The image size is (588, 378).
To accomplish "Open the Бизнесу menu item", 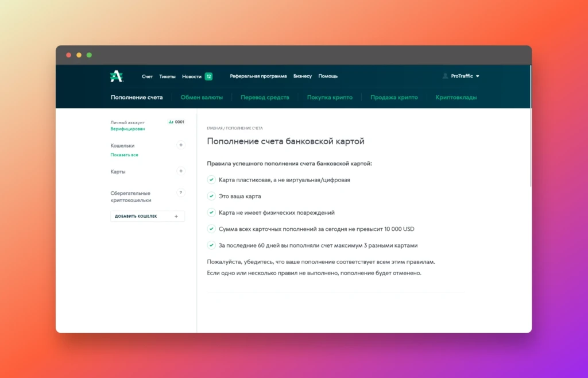I will (303, 76).
